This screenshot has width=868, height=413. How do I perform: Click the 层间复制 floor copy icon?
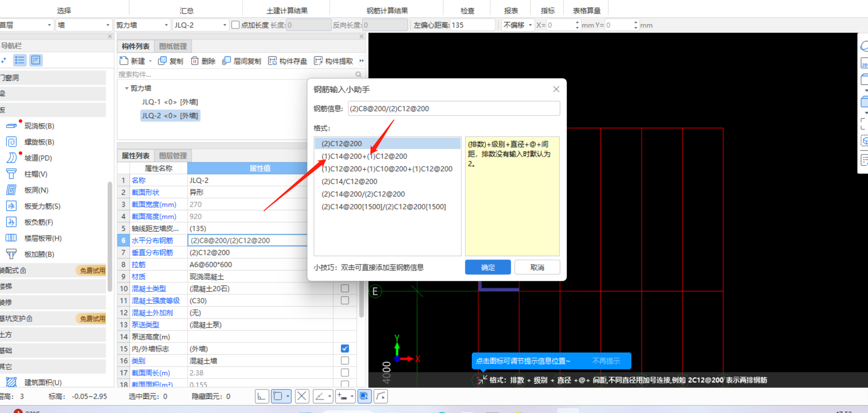tap(227, 61)
